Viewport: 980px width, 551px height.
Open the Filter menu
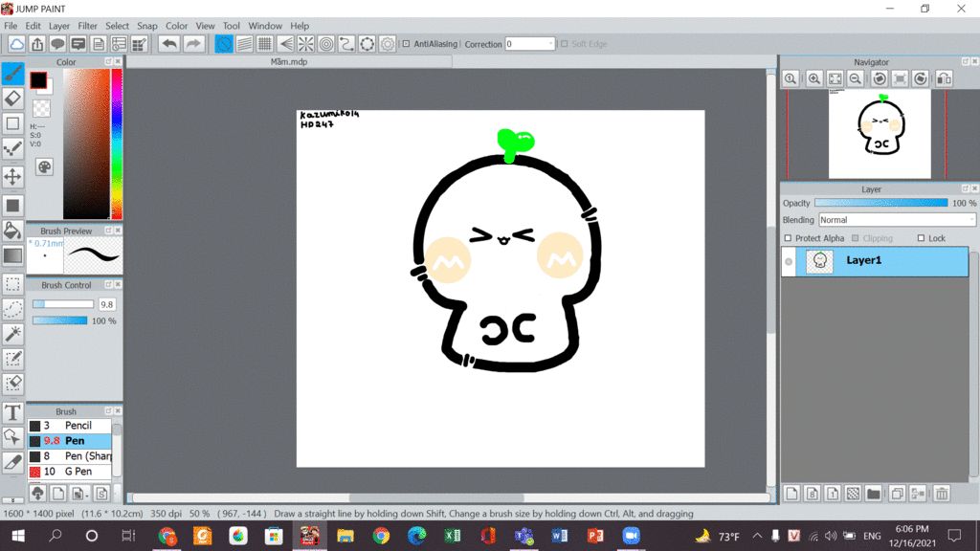point(87,26)
